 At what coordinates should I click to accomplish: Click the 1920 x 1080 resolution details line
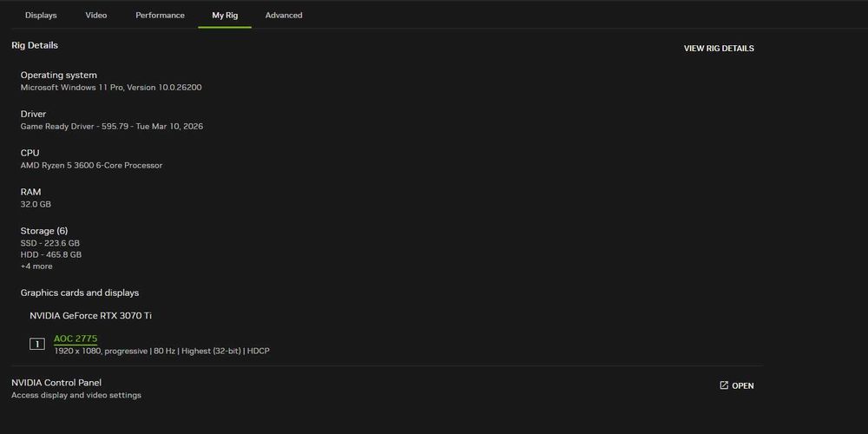(x=161, y=351)
